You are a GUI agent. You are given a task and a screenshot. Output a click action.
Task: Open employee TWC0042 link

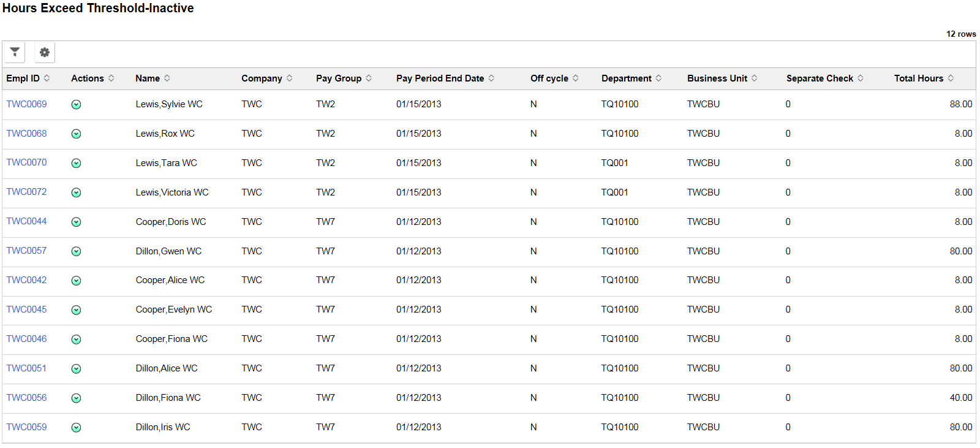[x=26, y=280]
